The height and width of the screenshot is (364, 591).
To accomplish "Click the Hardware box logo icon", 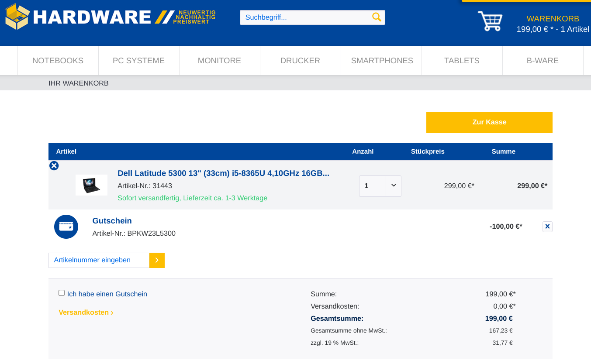I will click(x=17, y=17).
